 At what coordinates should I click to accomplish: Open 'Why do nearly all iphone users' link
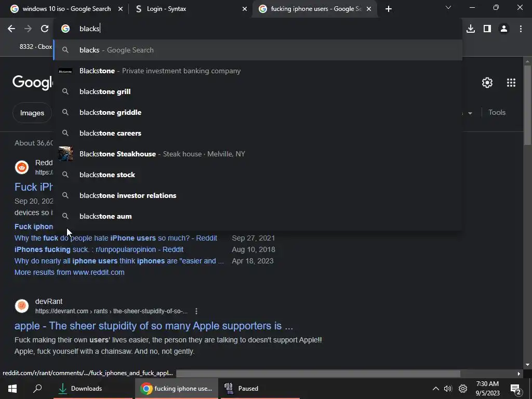[119, 261]
